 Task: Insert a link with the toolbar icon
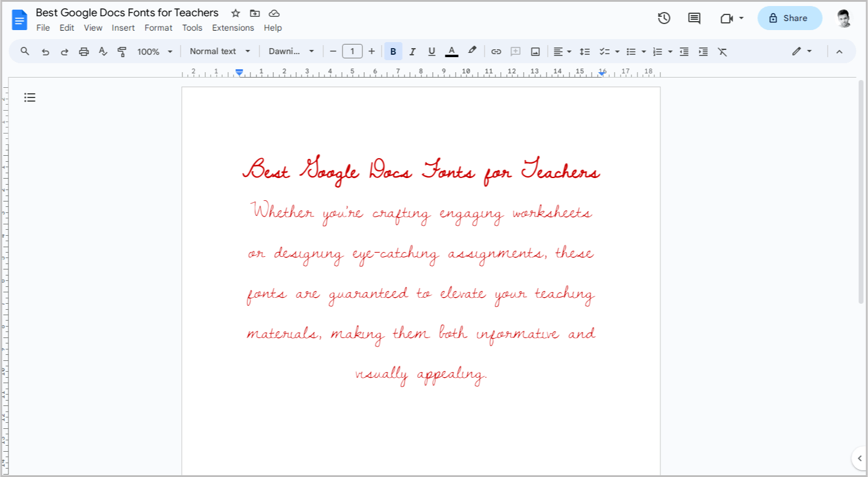click(496, 51)
